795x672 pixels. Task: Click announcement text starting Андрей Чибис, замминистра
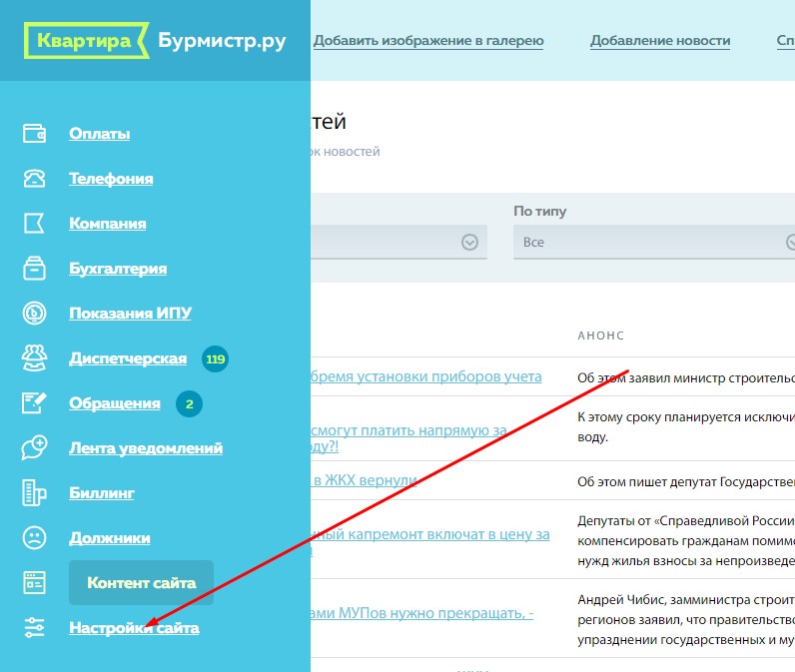click(686, 620)
